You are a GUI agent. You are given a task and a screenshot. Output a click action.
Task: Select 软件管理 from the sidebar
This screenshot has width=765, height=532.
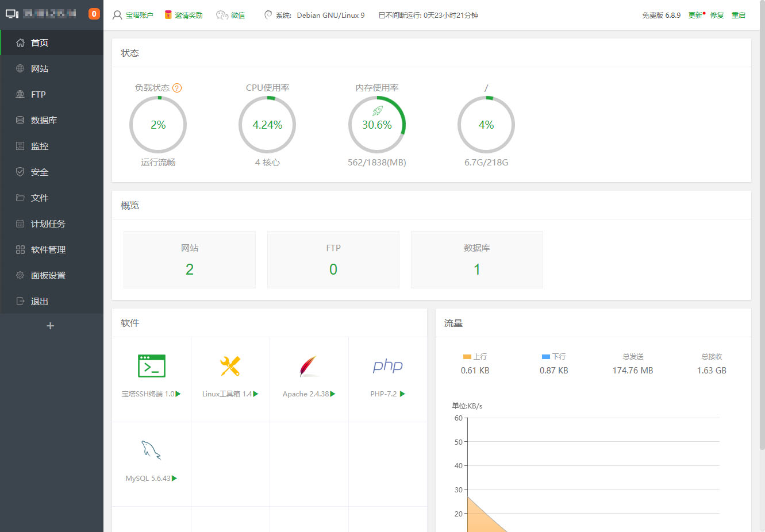[48, 249]
